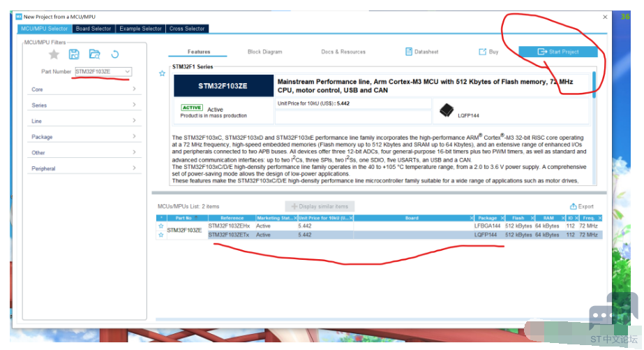Open the Buy link

488,52
